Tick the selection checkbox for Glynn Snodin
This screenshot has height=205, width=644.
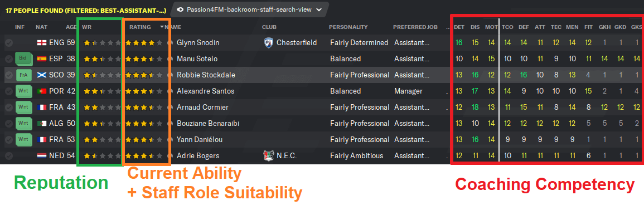(8, 43)
